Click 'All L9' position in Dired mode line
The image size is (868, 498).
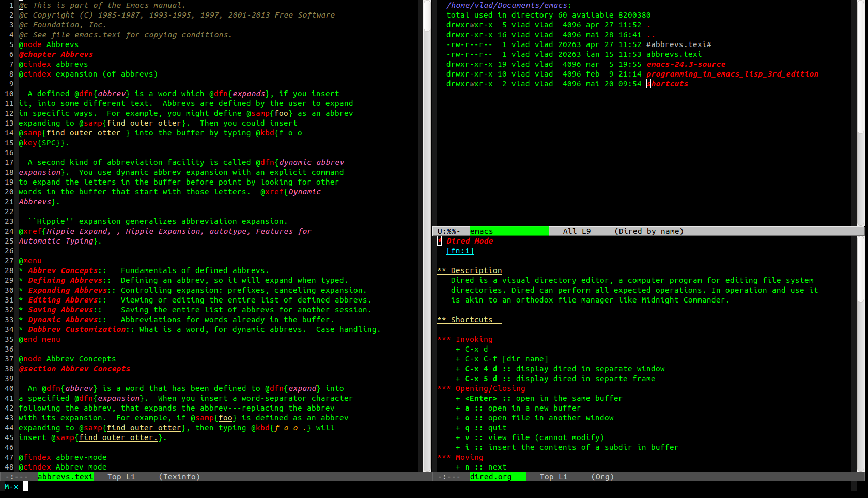(577, 231)
